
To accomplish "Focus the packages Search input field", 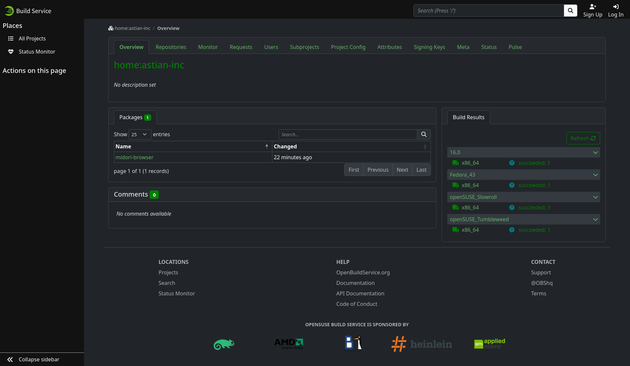I will [348, 135].
